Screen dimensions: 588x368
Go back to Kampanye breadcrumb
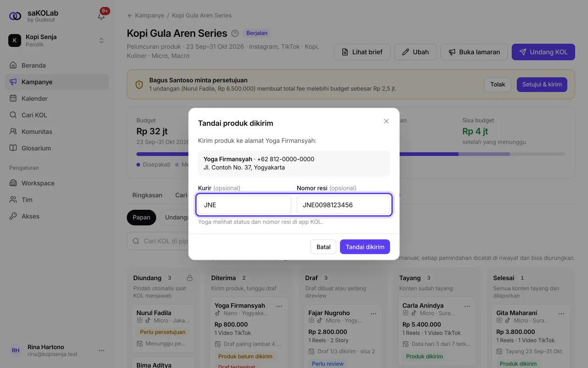coord(146,15)
